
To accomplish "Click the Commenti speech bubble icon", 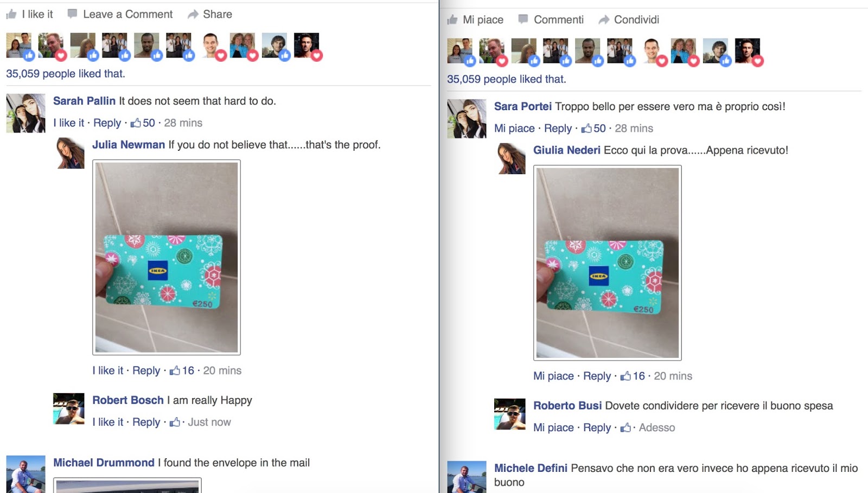I will click(x=523, y=20).
